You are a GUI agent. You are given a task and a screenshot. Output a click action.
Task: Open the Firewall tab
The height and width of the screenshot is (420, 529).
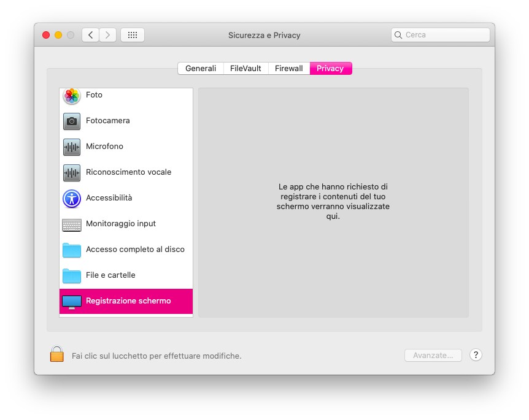(289, 69)
